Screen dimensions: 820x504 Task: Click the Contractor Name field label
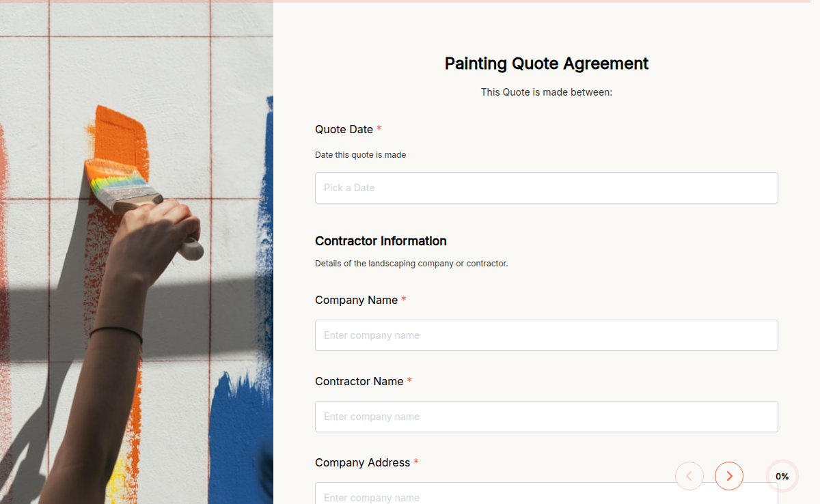click(359, 381)
